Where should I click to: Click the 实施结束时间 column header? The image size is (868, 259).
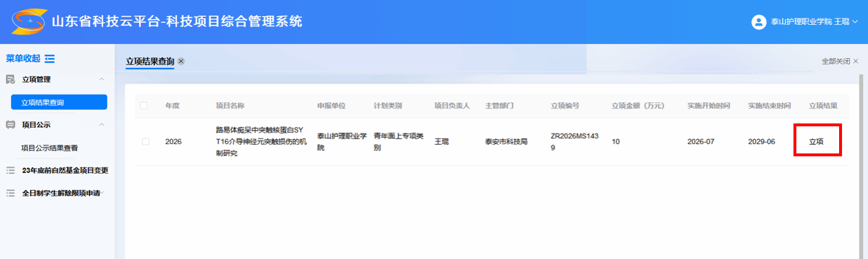[770, 106]
